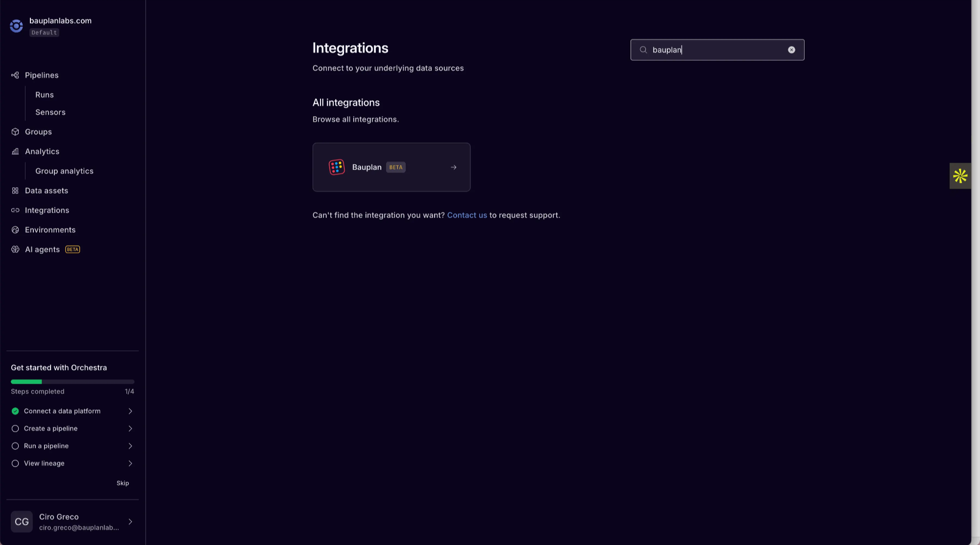Click the Environments globe icon
980x545 pixels.
pyautogui.click(x=15, y=229)
